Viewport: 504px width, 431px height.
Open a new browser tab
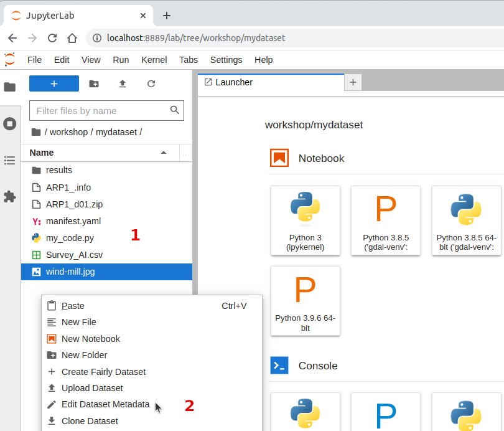(x=167, y=16)
